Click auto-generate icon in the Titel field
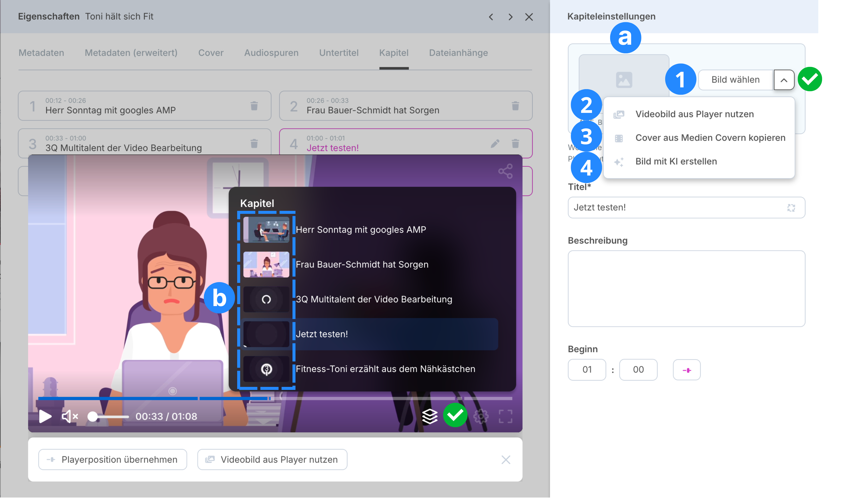Screen dimensions: 868x498 [791, 208]
